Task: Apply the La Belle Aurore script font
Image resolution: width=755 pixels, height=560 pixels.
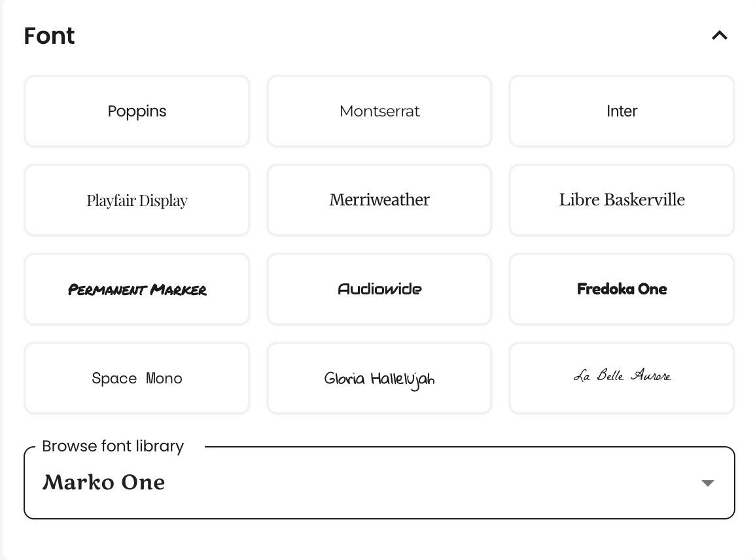Action: pos(622,379)
